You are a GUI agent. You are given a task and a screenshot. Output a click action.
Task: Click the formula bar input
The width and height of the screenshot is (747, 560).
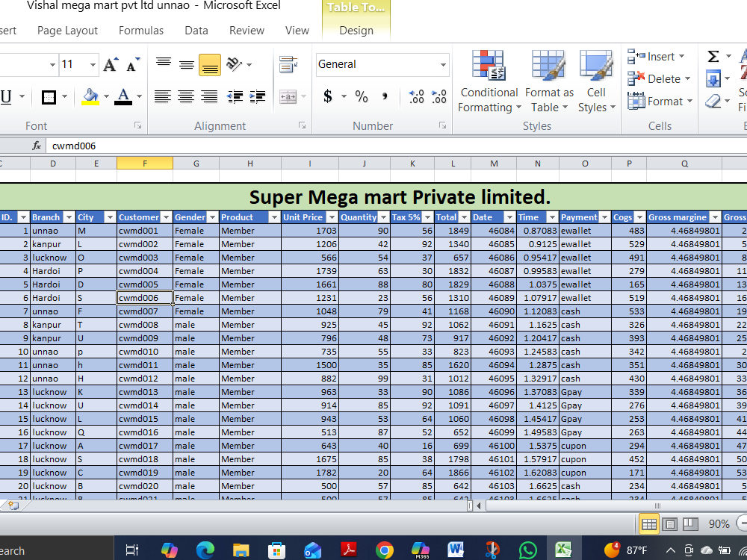tap(395, 146)
